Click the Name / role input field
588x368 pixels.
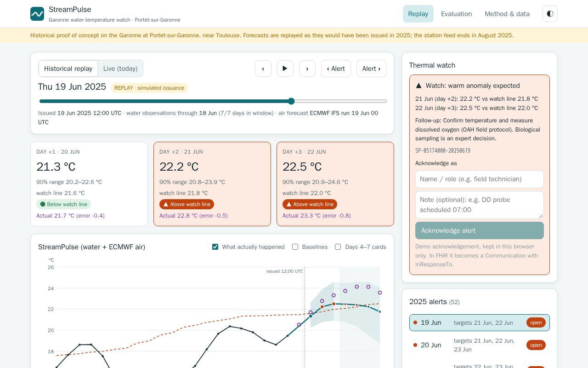pos(480,179)
